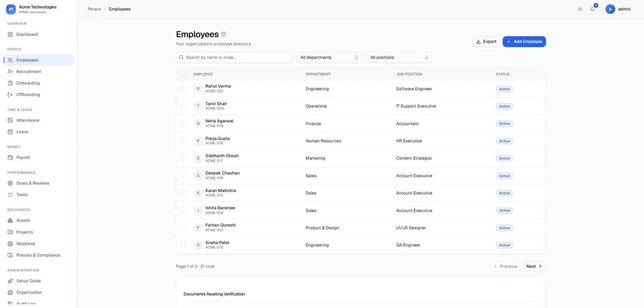
Task: Click 'Product & Design' department cell
Action: coord(322,228)
